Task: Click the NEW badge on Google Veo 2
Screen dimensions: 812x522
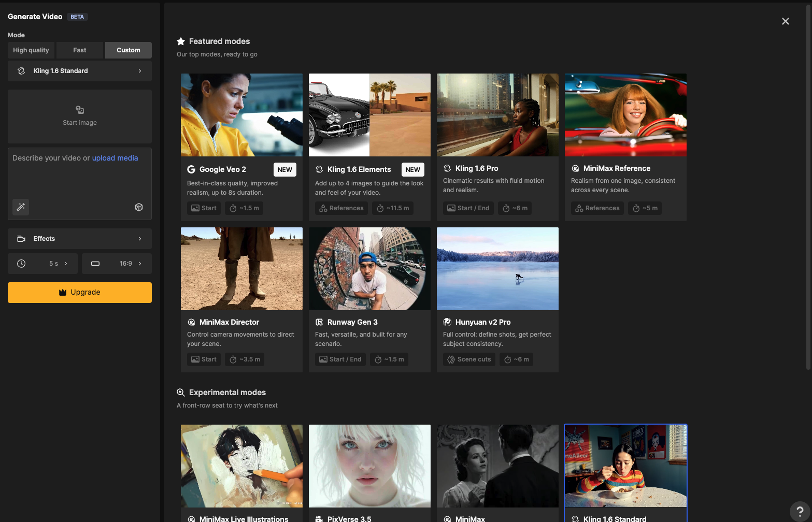Action: (285, 170)
